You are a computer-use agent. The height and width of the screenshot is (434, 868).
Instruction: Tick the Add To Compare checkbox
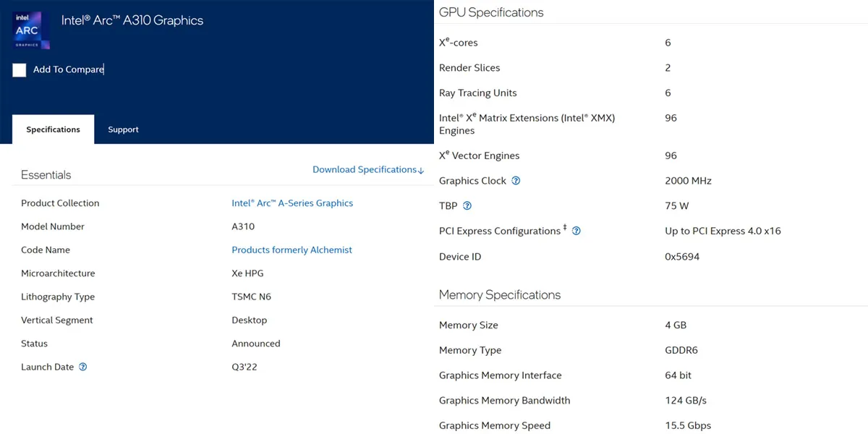(20, 70)
